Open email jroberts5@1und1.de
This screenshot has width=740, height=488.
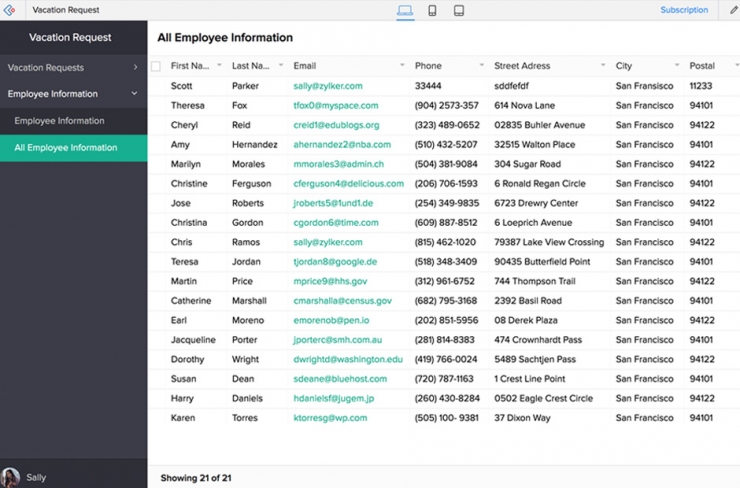(x=333, y=203)
